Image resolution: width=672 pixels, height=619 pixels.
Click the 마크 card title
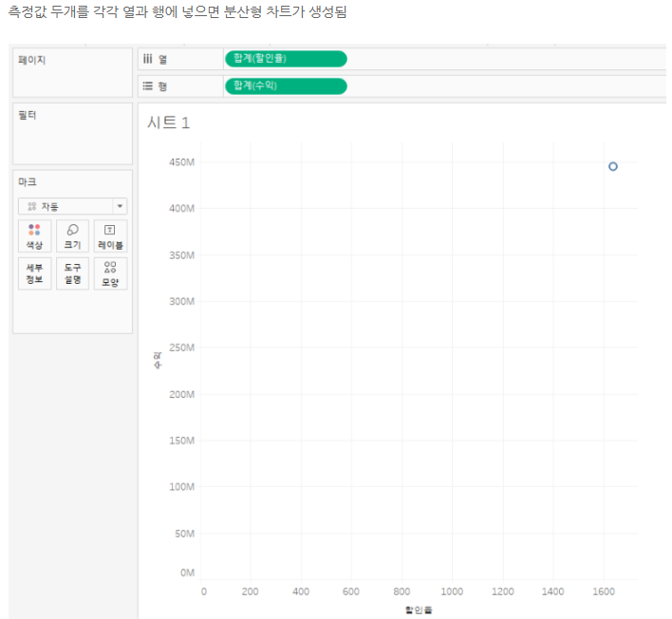click(x=28, y=181)
